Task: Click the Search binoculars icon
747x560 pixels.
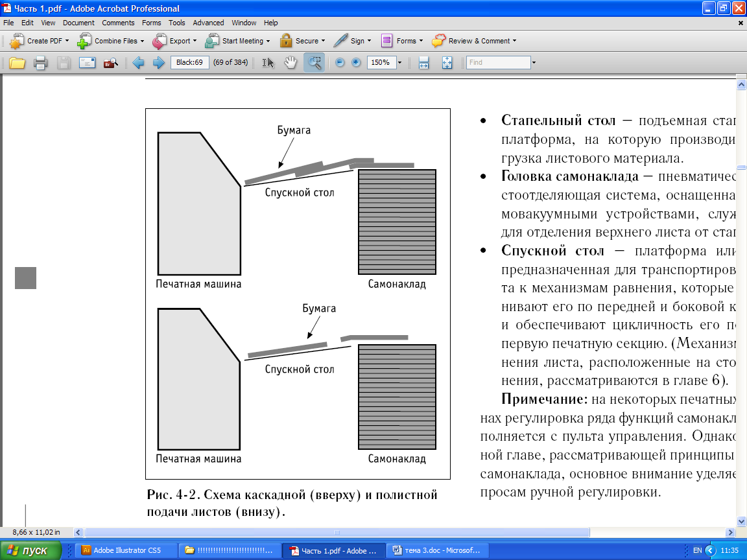Action: tap(110, 63)
